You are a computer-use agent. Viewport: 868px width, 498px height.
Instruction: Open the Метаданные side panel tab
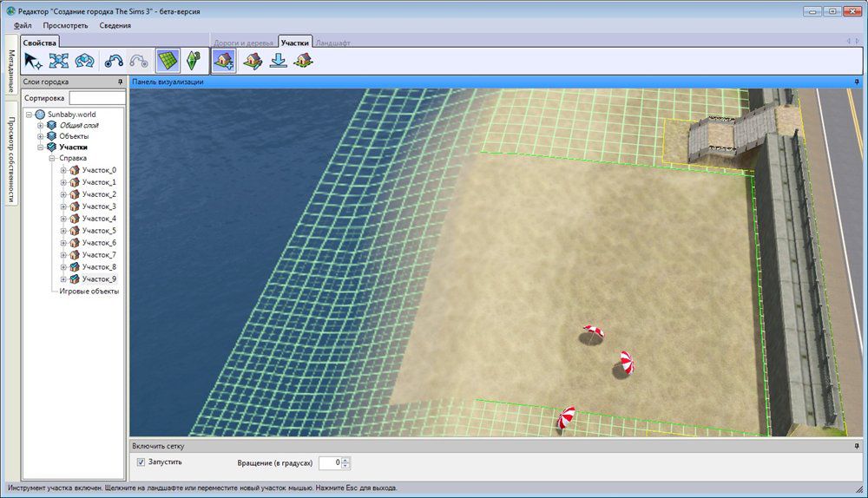coord(11,72)
